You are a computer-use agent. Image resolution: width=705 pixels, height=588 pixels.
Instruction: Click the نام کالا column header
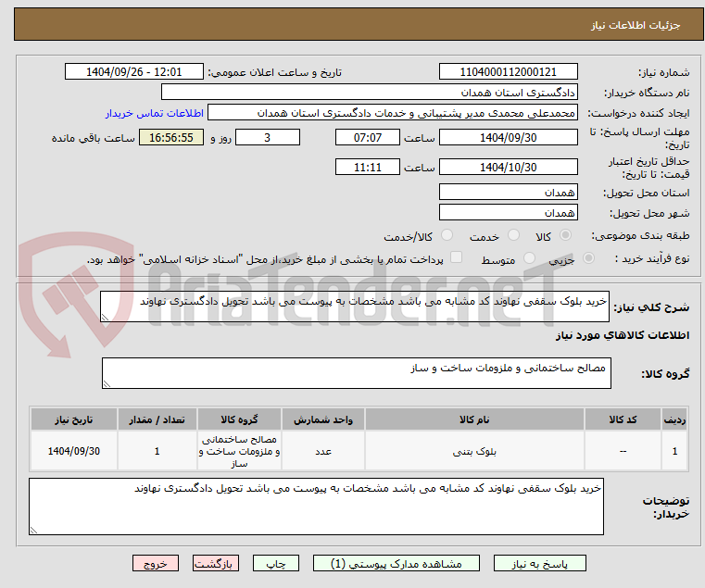coord(474,419)
